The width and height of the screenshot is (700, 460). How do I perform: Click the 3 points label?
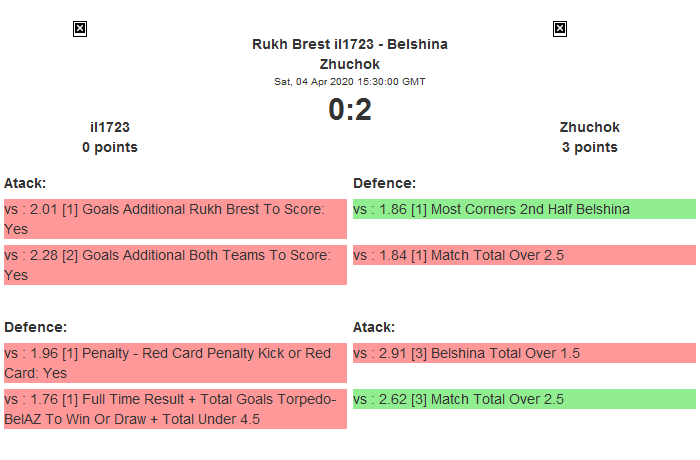590,147
